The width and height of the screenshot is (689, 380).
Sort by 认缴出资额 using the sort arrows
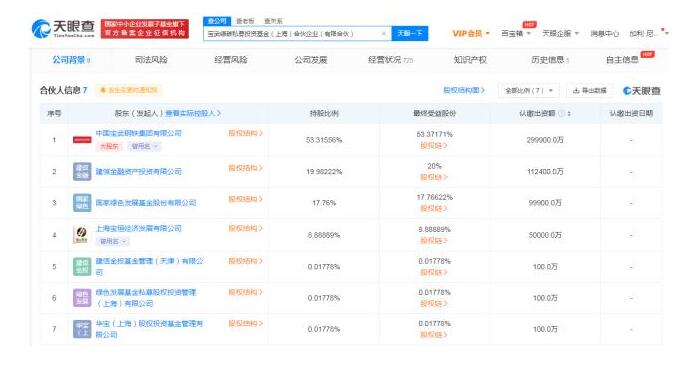click(x=569, y=113)
